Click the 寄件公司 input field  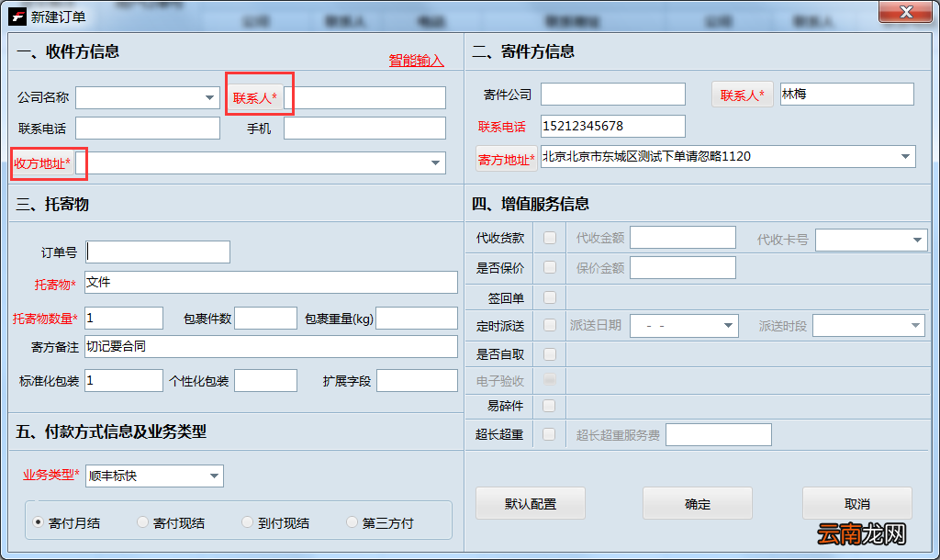613,95
